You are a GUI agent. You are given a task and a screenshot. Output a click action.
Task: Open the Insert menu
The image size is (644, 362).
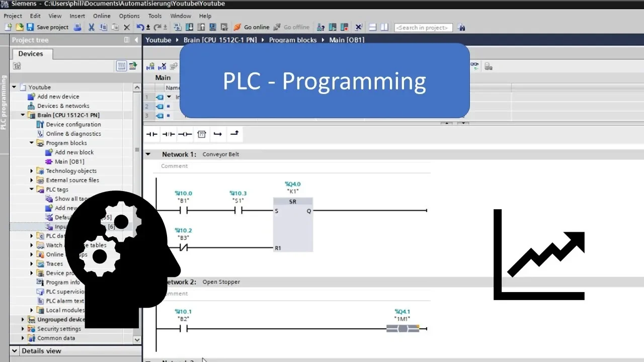pos(77,16)
